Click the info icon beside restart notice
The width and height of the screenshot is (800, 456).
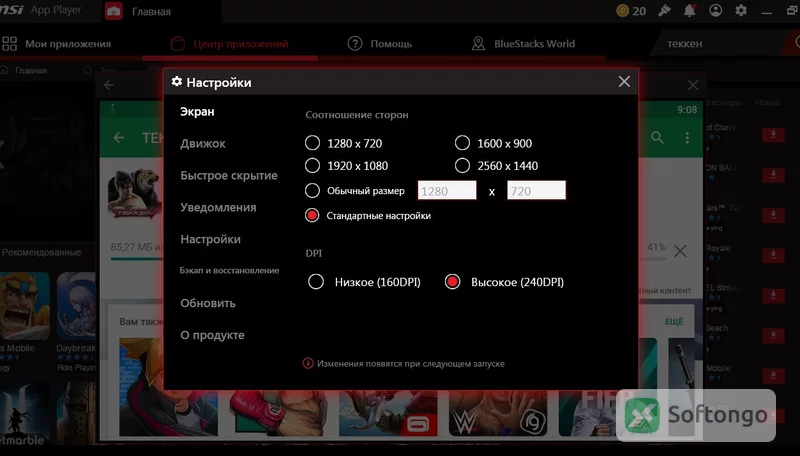pyautogui.click(x=308, y=363)
